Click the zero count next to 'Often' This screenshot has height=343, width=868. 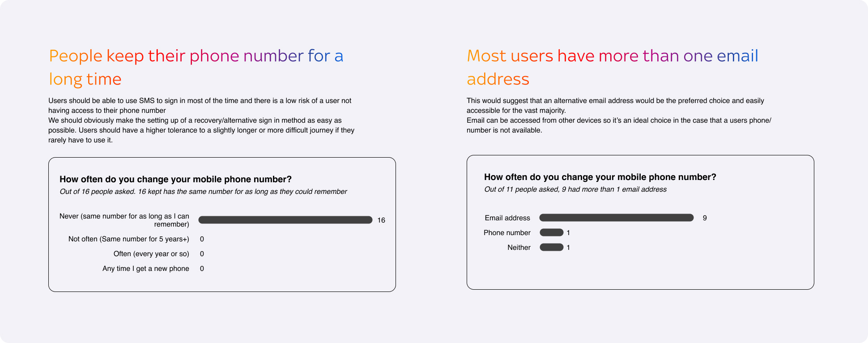[202, 254]
